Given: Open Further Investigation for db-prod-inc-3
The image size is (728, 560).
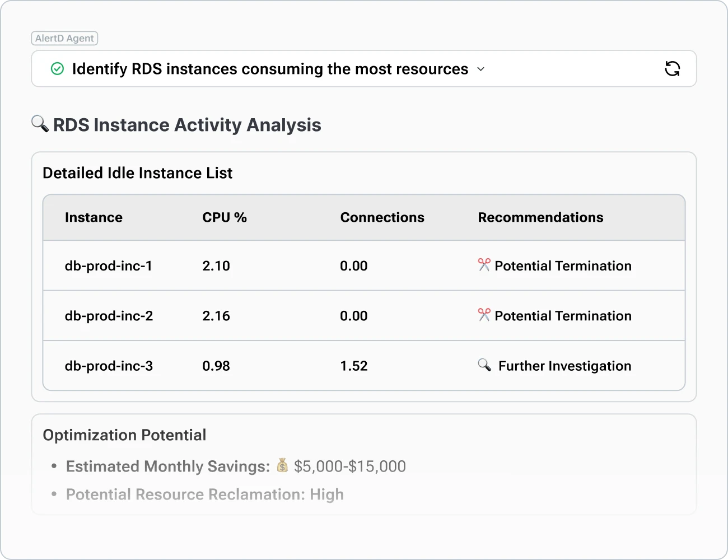Looking at the screenshot, I should [564, 366].
